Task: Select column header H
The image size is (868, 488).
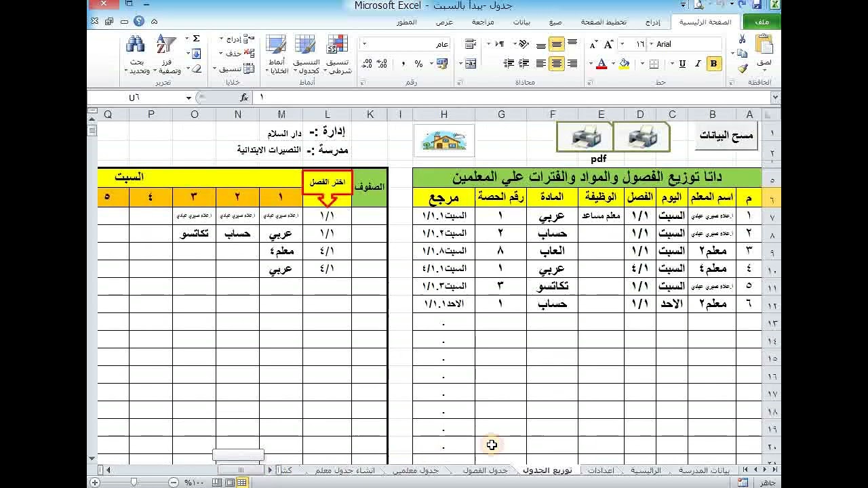Action: [443, 115]
